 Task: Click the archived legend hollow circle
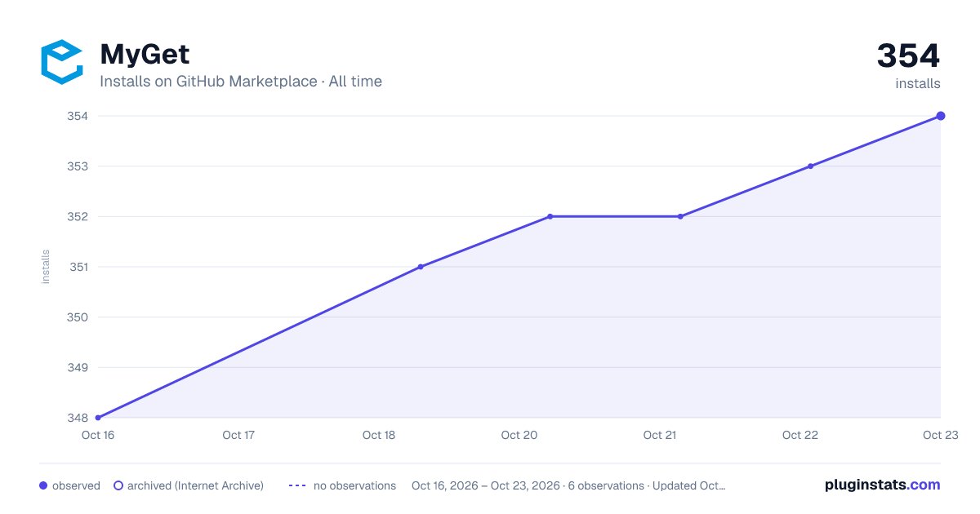(118, 485)
